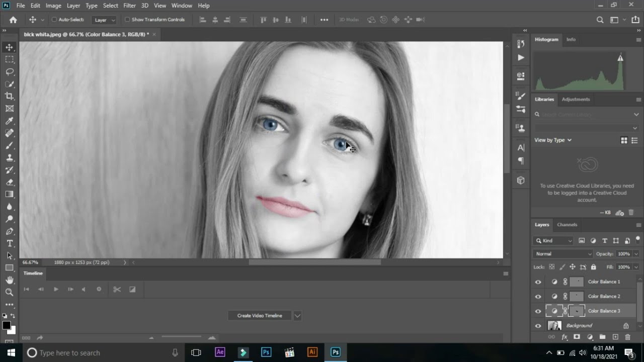This screenshot has width=644, height=362.
Task: Add layer mask from Layers panel bottom
Action: click(577, 337)
